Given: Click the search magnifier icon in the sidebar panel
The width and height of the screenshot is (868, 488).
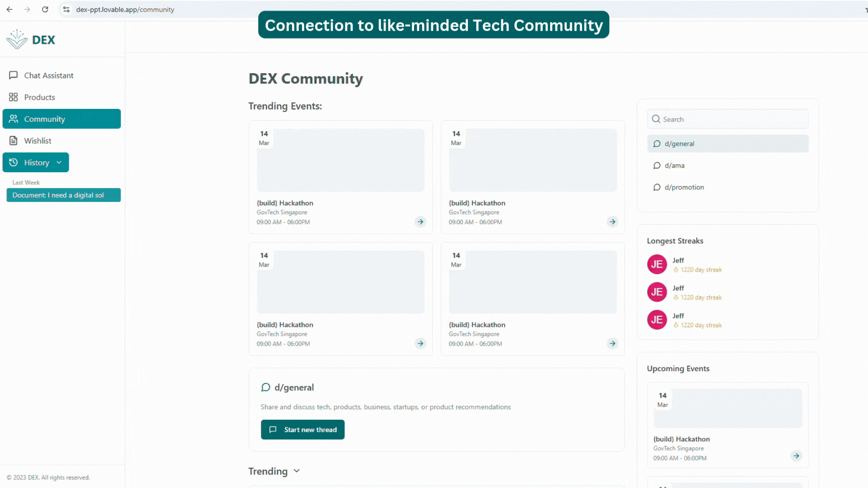Looking at the screenshot, I should [656, 119].
